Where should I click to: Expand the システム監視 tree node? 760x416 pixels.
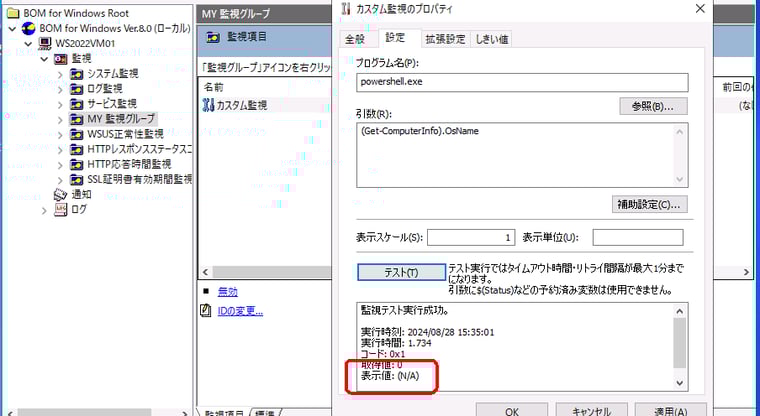(x=60, y=74)
